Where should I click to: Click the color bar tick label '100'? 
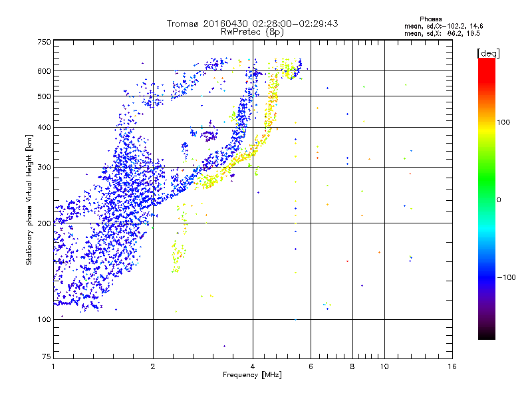(503, 122)
